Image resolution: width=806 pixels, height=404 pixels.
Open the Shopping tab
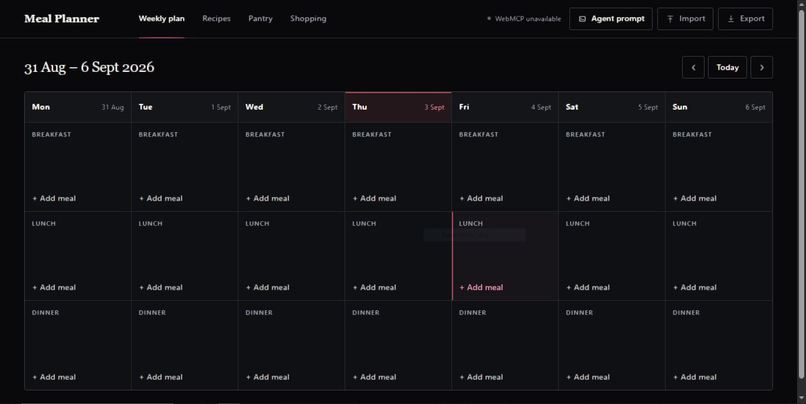click(308, 19)
